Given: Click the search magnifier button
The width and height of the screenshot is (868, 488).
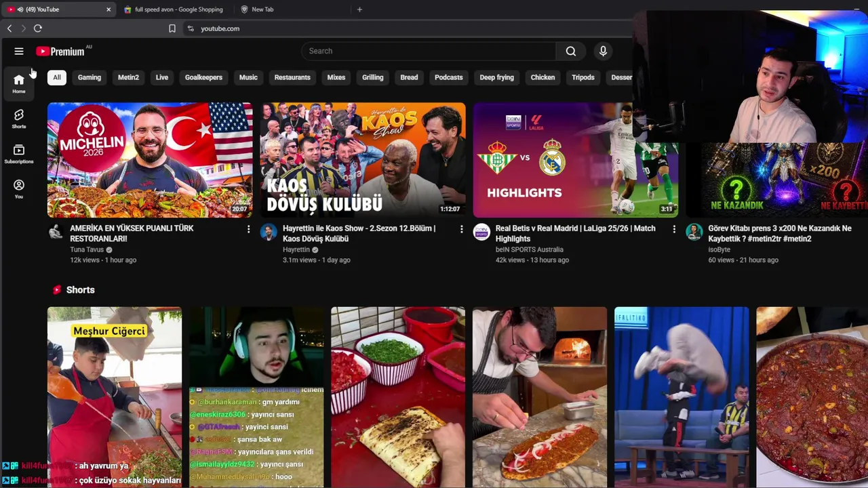Looking at the screenshot, I should tap(570, 51).
